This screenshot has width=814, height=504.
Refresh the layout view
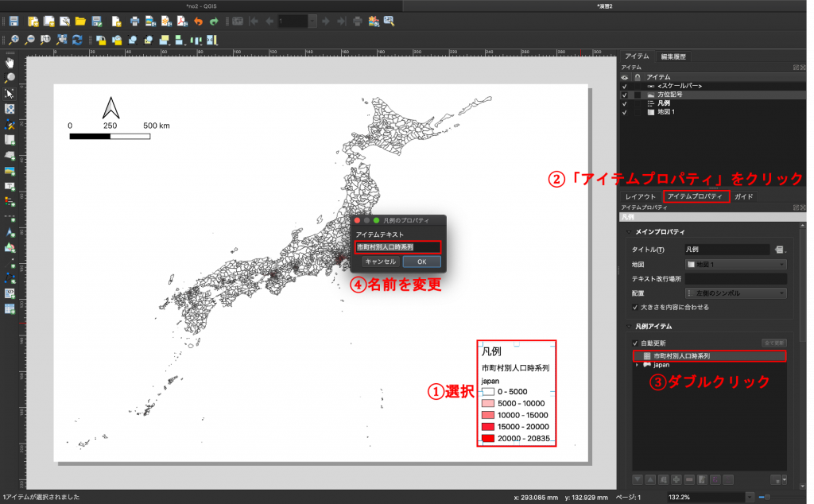(x=77, y=40)
